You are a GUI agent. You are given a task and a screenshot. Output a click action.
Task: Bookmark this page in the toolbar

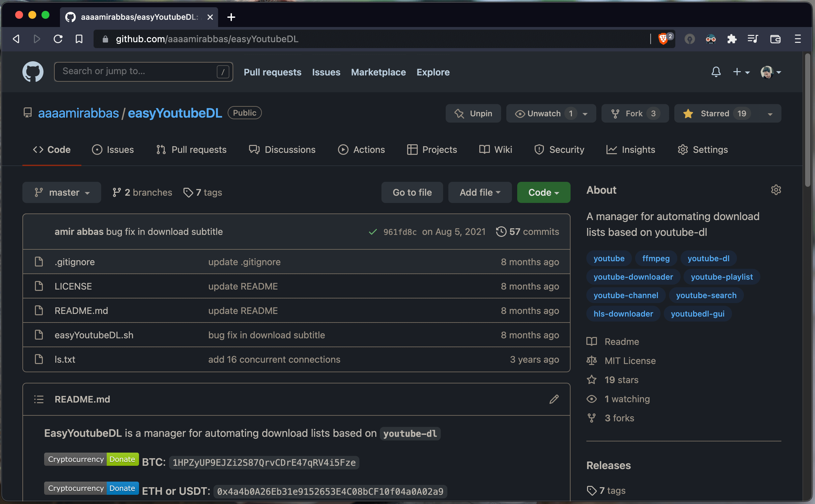(79, 39)
